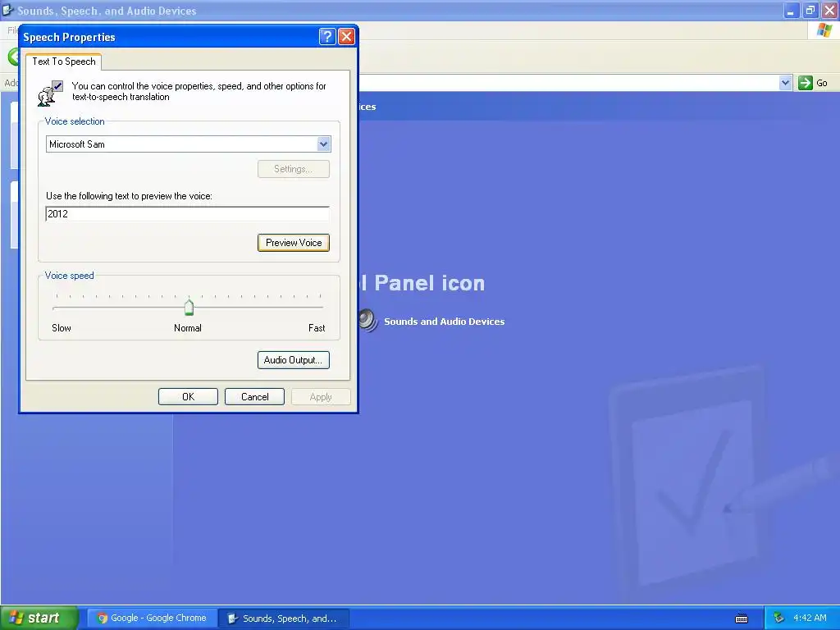Click the green Go arrow icon
The image size is (840, 630).
click(806, 83)
